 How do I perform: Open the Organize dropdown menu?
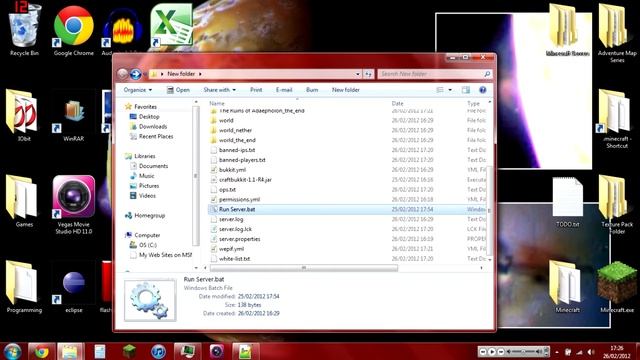tap(138, 90)
